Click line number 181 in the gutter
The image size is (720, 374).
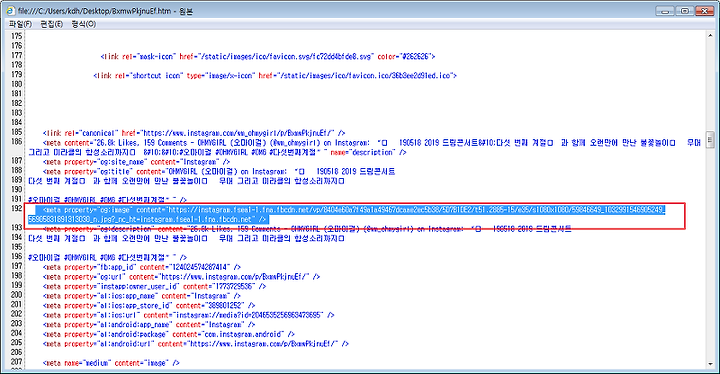click(x=17, y=93)
